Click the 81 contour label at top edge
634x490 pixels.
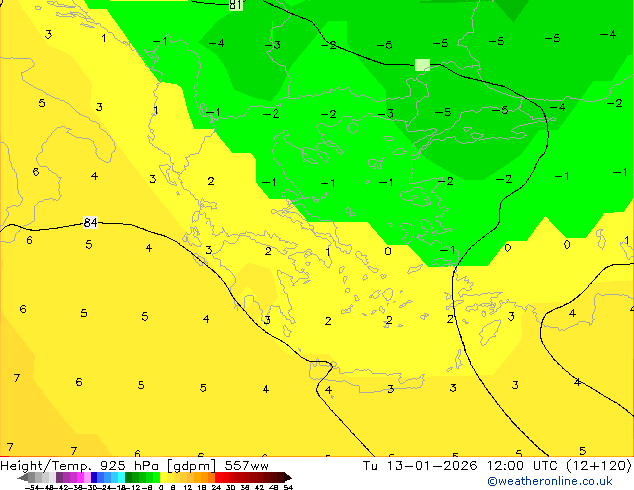pyautogui.click(x=236, y=4)
